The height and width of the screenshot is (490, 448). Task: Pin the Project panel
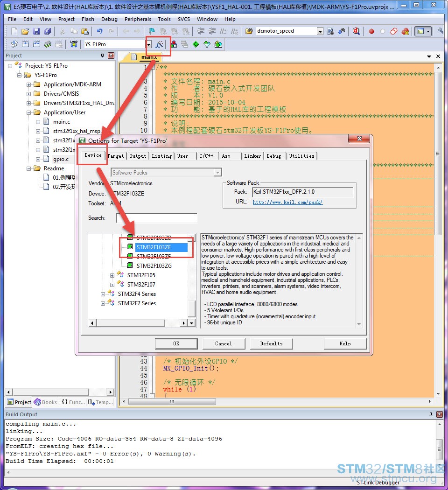102,56
